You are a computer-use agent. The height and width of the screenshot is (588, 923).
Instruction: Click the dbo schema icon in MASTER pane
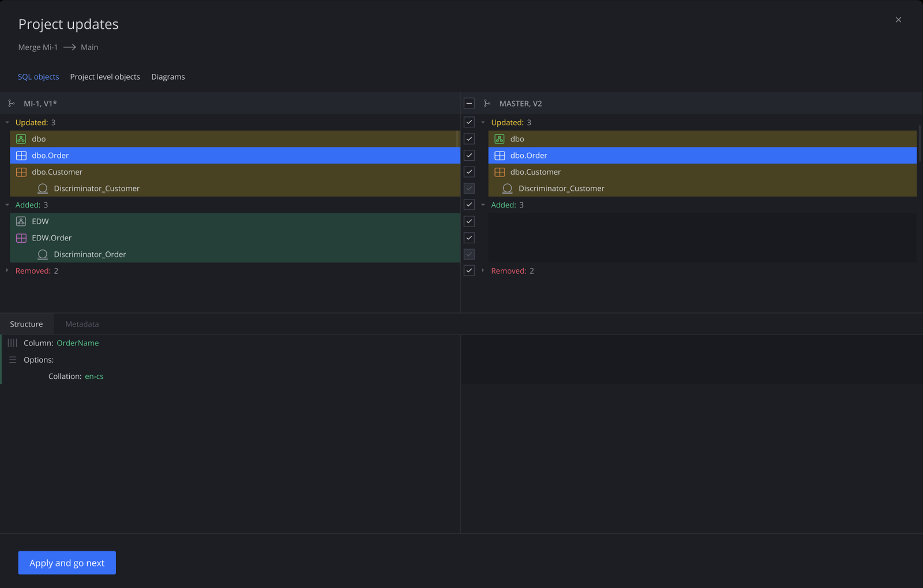coord(500,139)
